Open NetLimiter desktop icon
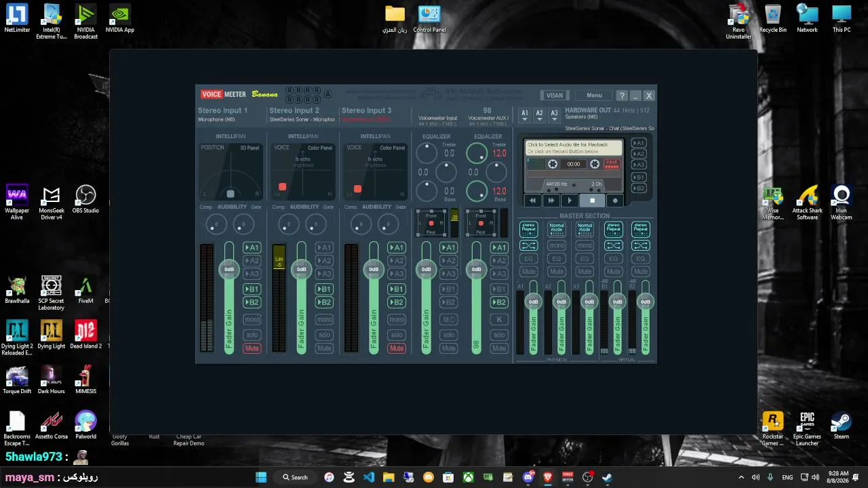The width and height of the screenshot is (868, 488). (17, 18)
